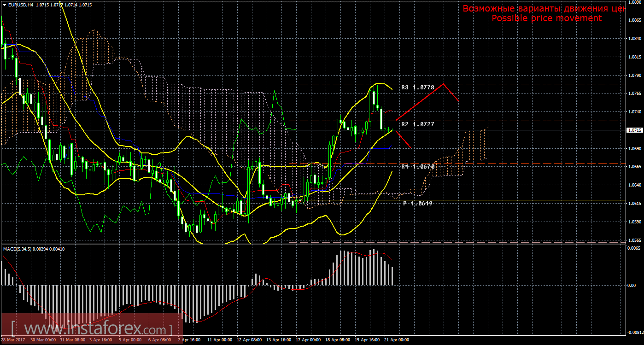Click the R1 1.0670 level label
This screenshot has width=644, height=345.
417,166
